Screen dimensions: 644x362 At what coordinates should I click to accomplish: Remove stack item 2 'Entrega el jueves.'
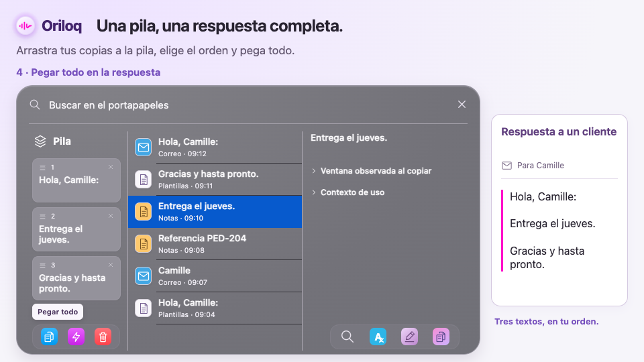click(x=111, y=216)
